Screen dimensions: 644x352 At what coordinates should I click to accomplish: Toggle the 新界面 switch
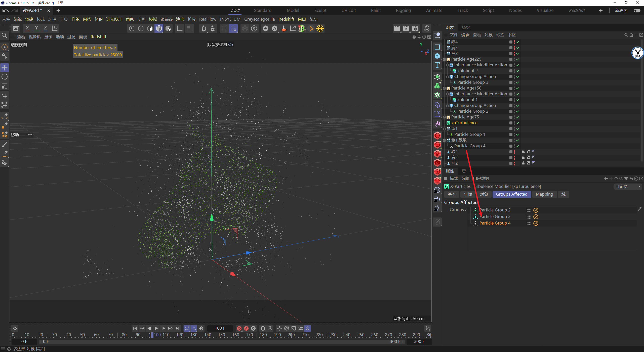[x=637, y=11]
